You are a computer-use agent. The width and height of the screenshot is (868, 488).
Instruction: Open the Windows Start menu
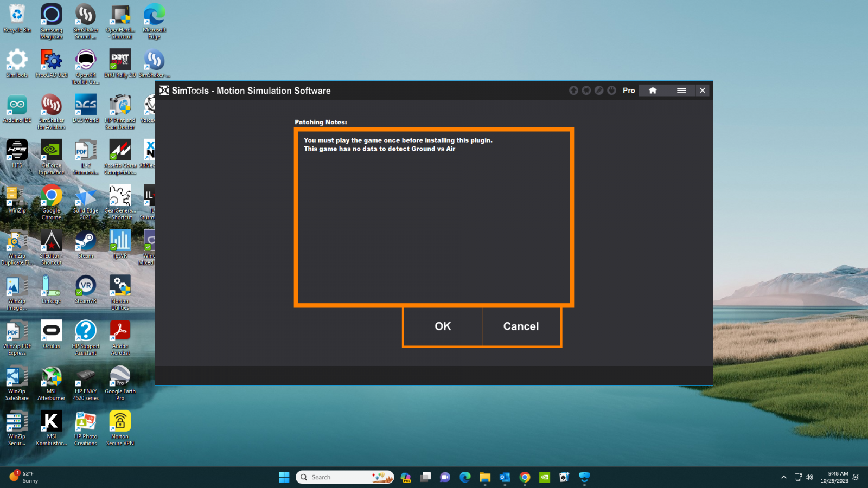tap(283, 477)
